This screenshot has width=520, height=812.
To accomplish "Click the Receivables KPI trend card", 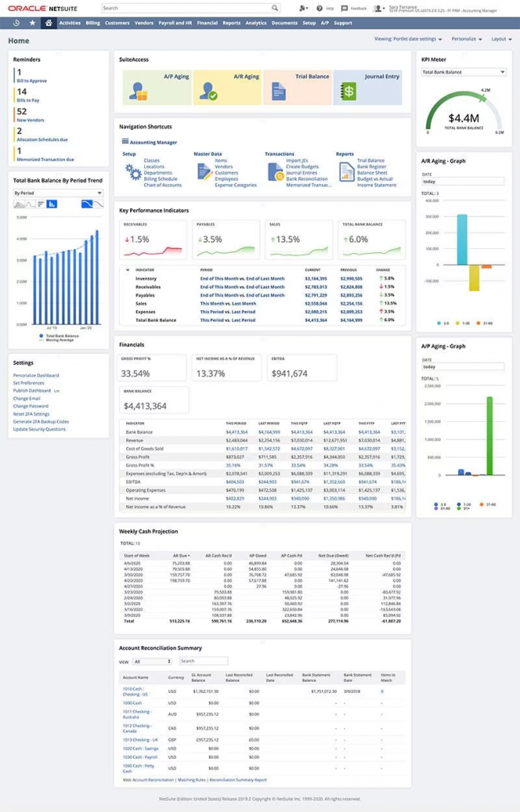I will 153,239.
